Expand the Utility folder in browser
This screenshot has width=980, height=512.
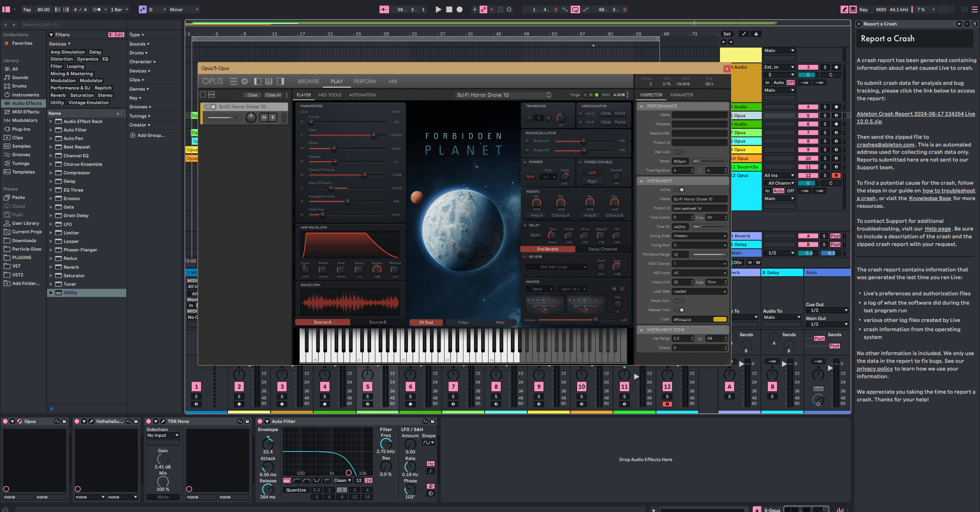click(51, 293)
